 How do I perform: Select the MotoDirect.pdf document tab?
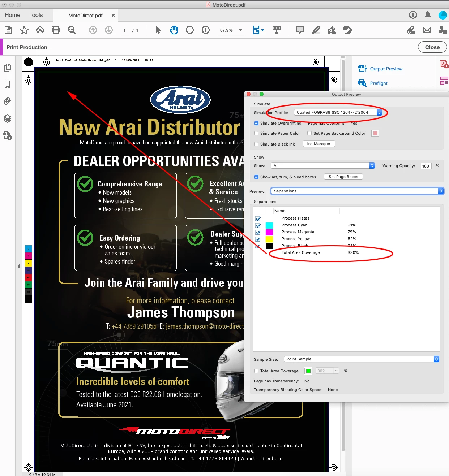pos(85,16)
